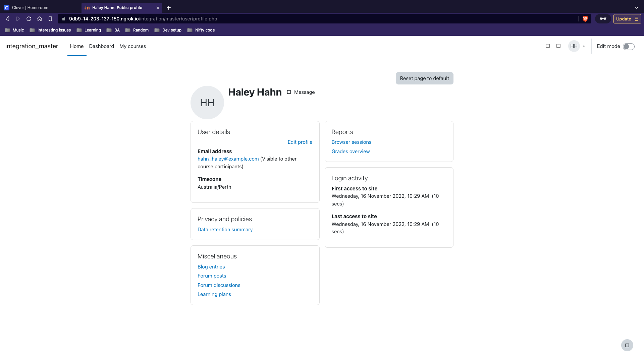Click Reset page to default button
Viewport: 644px width, 362px height.
point(424,78)
